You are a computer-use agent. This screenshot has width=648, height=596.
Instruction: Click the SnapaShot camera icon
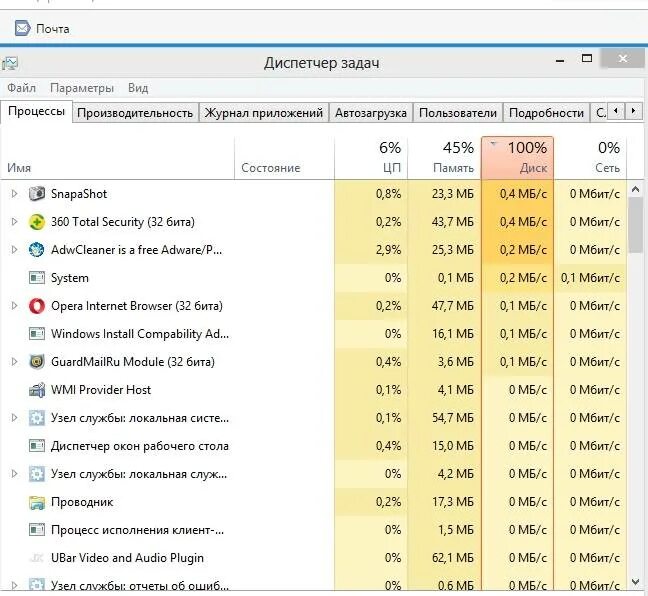click(x=37, y=194)
